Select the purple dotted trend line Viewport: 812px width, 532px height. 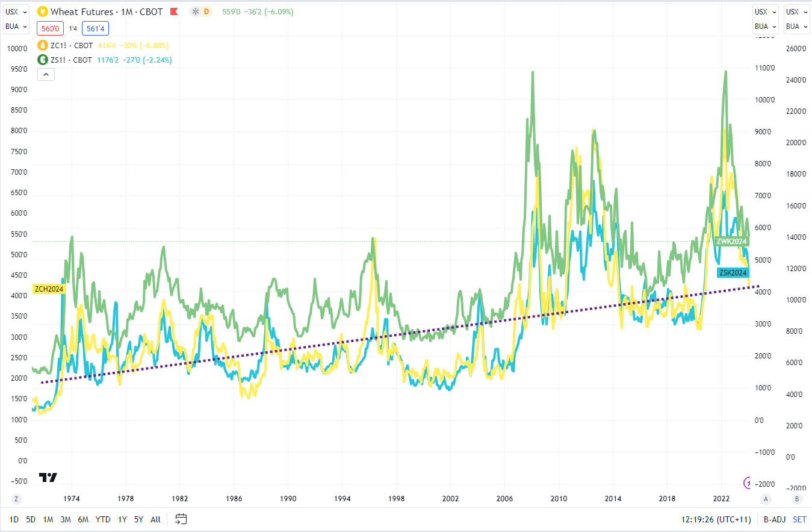400,334
